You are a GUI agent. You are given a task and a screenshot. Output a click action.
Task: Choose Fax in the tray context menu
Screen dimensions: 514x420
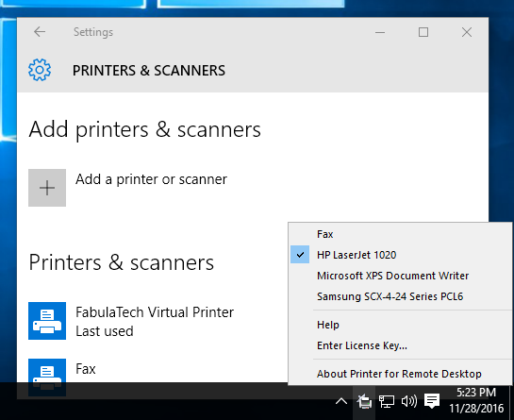(400, 234)
